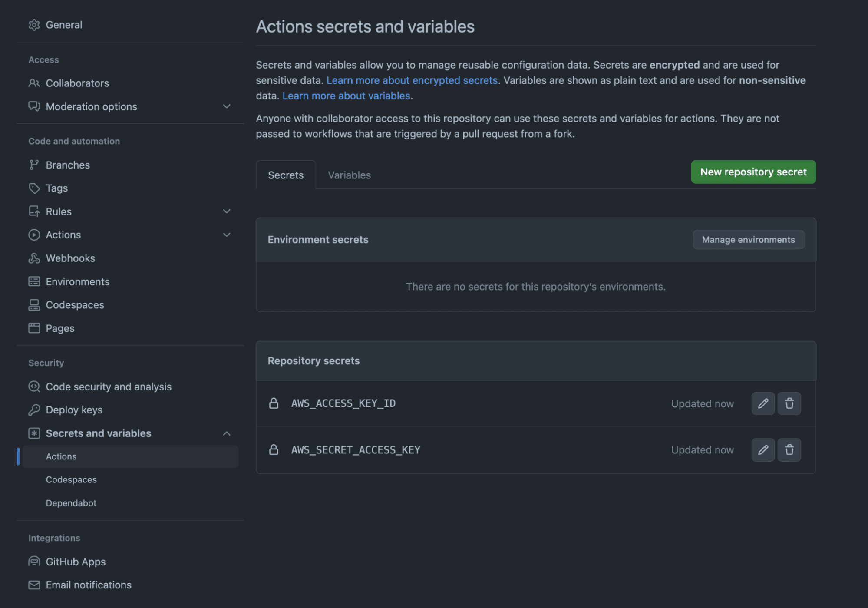Click the Codespaces icon

pyautogui.click(x=34, y=304)
